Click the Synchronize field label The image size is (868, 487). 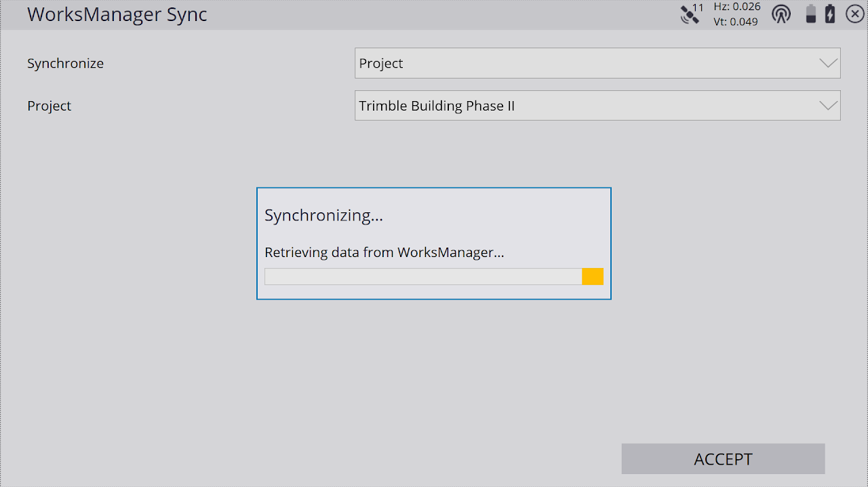pos(66,64)
